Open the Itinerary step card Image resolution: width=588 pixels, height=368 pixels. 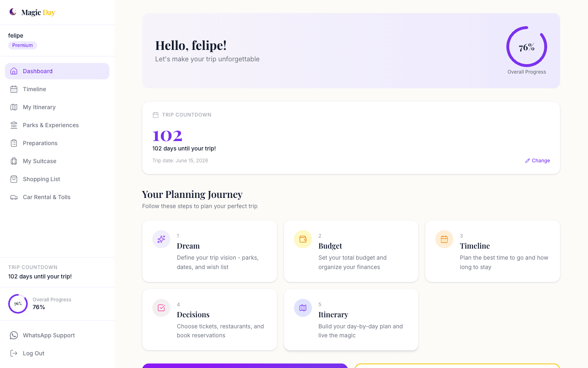(351, 320)
